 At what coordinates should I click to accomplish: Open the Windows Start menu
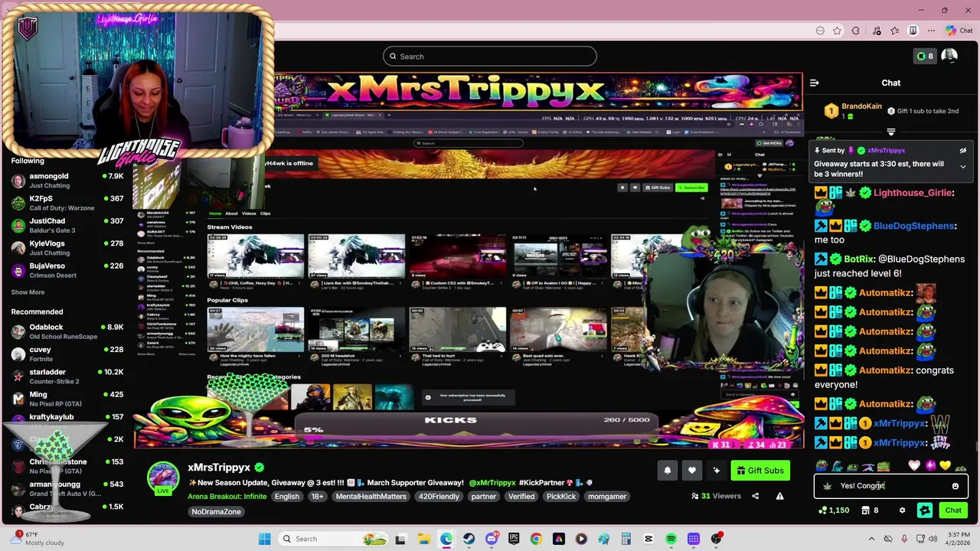264,539
